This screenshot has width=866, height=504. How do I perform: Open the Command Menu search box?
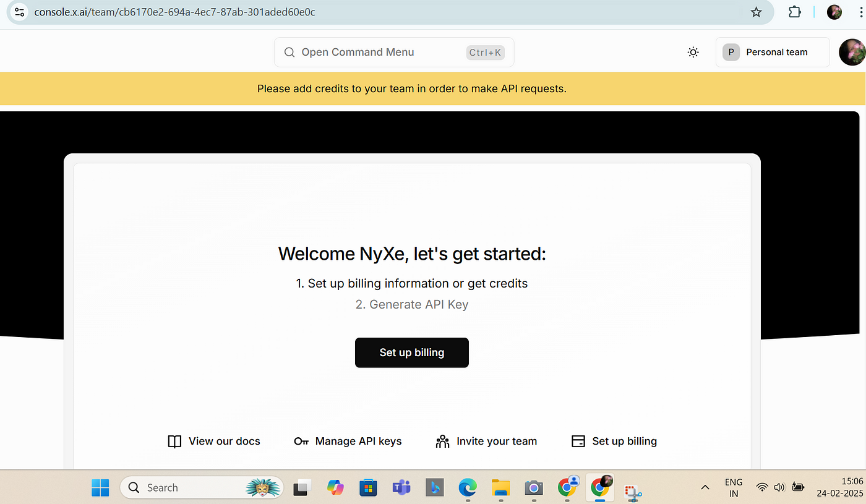coord(394,53)
